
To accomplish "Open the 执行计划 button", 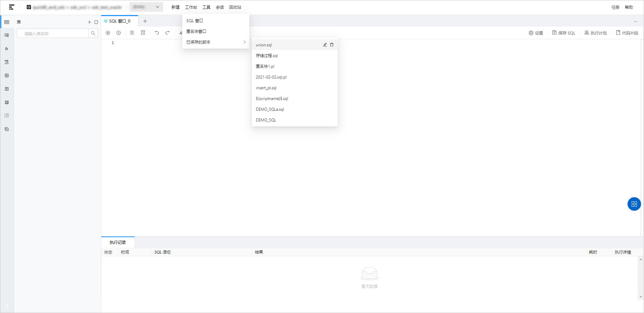I will click(x=595, y=33).
